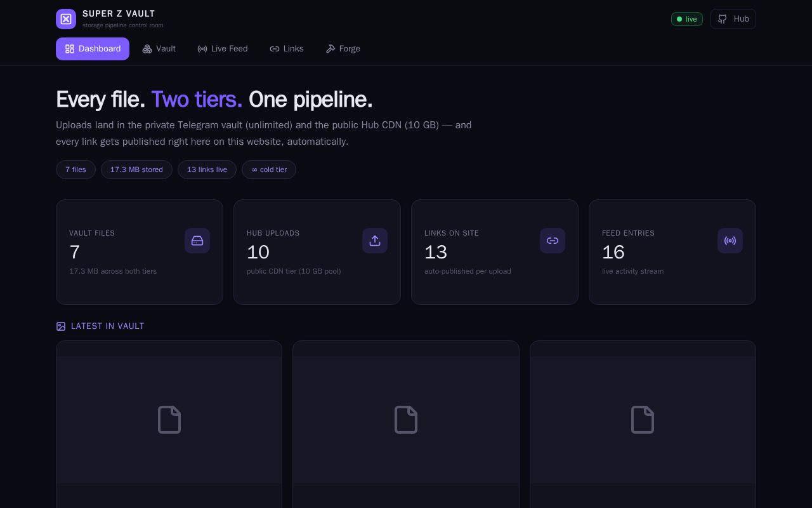Click the 'Two tiers.' purple heading text
This screenshot has width=812, height=508.
(197, 100)
